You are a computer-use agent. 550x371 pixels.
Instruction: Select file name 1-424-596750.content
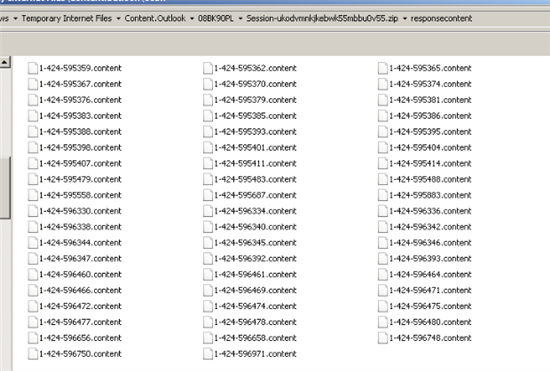[x=80, y=354]
